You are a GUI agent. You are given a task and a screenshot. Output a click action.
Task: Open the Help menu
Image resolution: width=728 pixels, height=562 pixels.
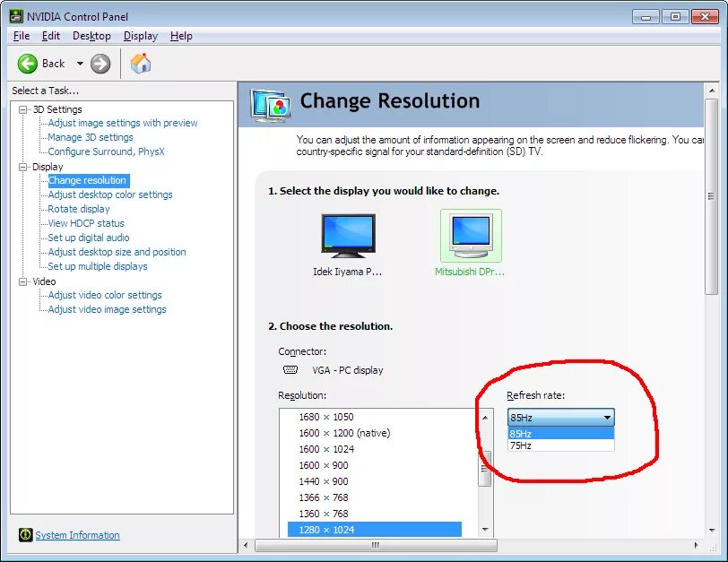click(181, 36)
